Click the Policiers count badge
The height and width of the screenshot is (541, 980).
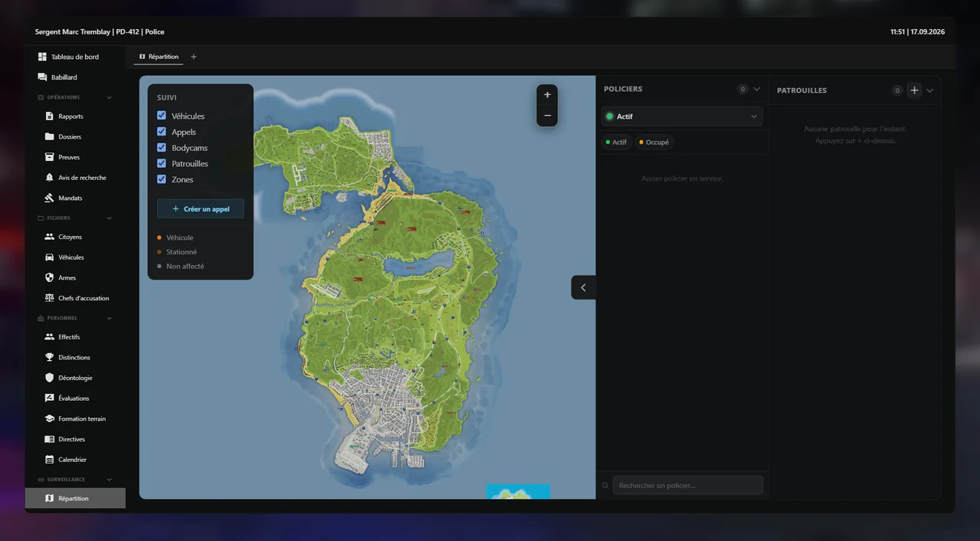tap(743, 89)
